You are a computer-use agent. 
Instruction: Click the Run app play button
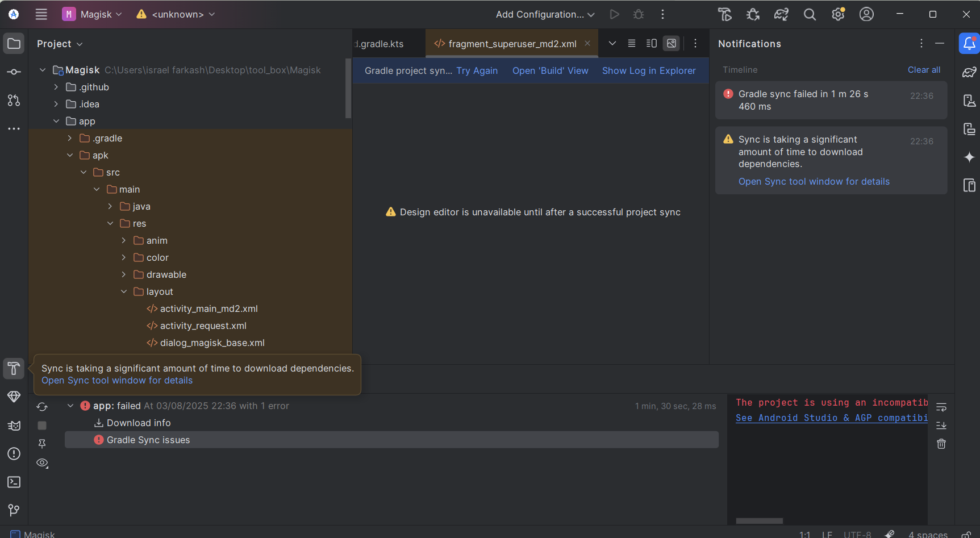click(x=614, y=14)
